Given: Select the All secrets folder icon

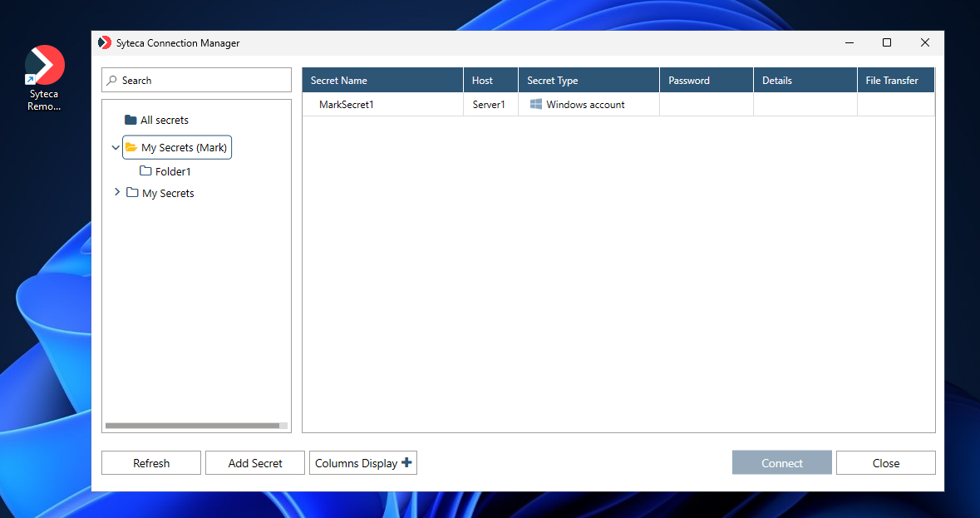Looking at the screenshot, I should 131,121.
